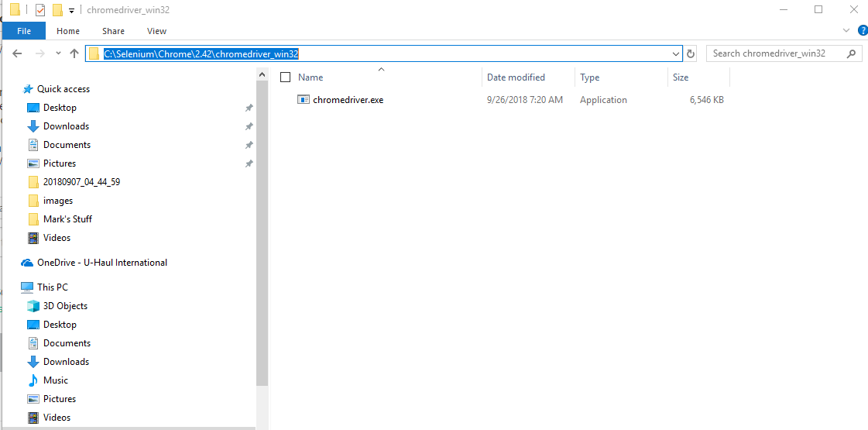The image size is (868, 430).
Task: Open the images folder
Action: coord(57,201)
